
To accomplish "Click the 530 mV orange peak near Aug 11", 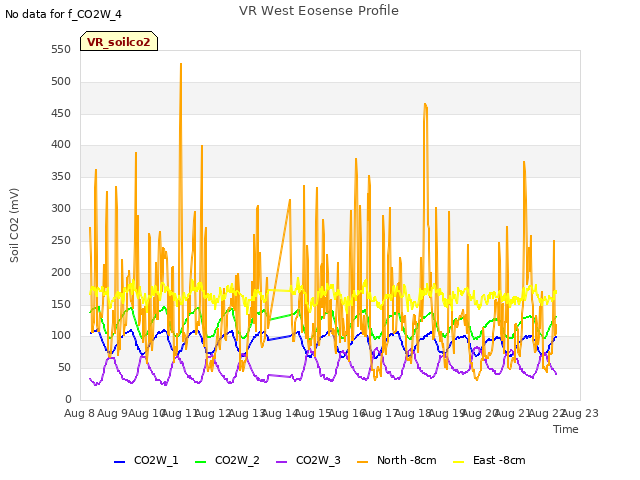I will [x=181, y=64].
